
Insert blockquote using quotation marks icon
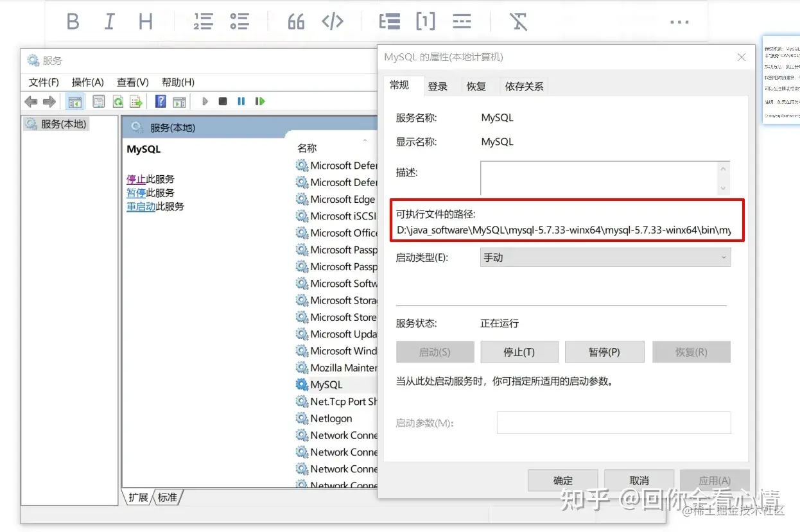(296, 22)
